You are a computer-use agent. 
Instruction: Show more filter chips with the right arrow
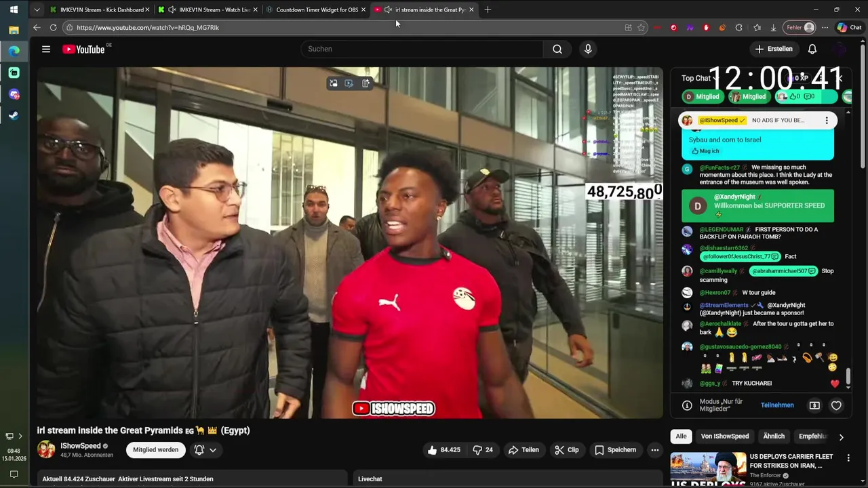pyautogui.click(x=841, y=437)
